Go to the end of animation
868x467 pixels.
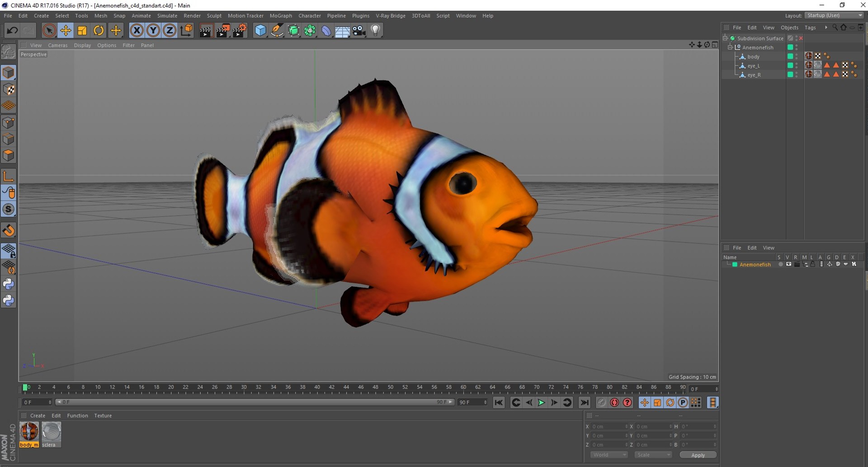585,402
